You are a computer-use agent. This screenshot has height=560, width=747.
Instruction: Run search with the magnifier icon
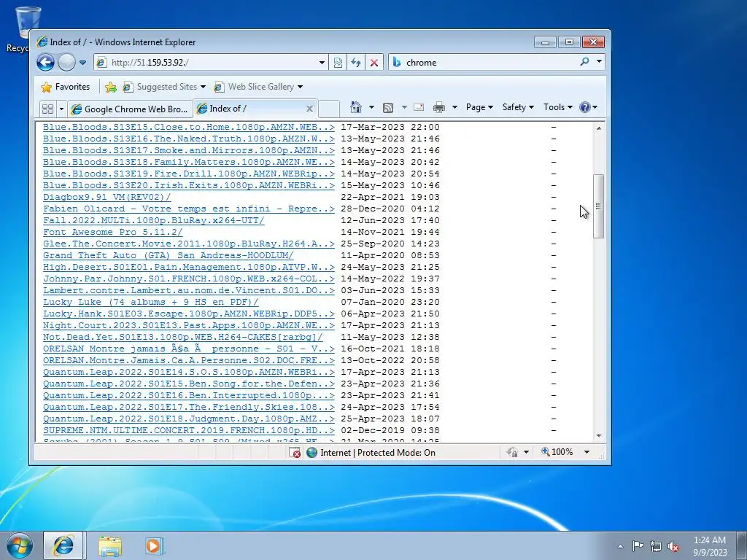pos(584,62)
